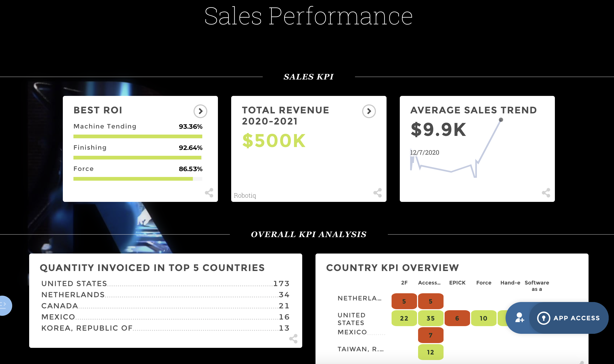Click the peak data point on sales trend line
This screenshot has width=614, height=364.
click(501, 120)
